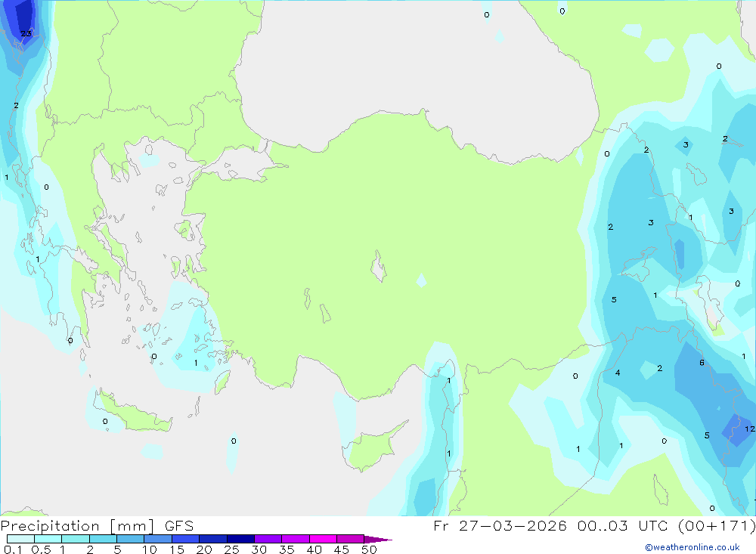
Task: Select the 30–35 mm purple legend swatch
Action: click(x=268, y=539)
